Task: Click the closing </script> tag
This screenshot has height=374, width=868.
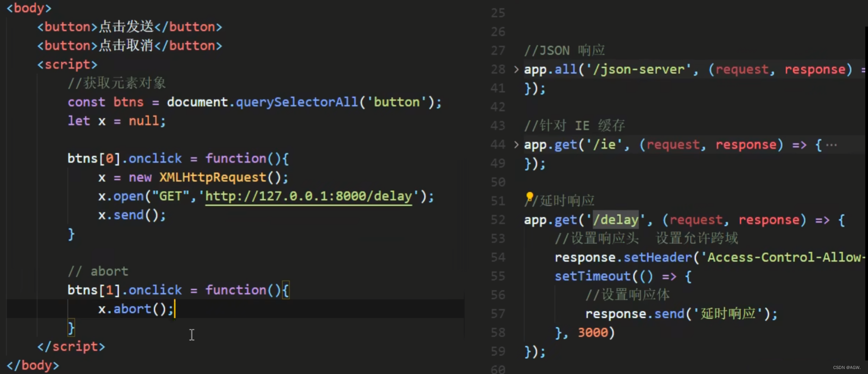Action: tap(71, 347)
